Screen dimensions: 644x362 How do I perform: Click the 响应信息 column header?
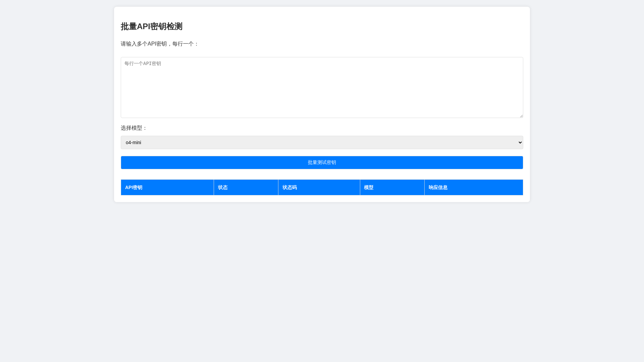coord(474,187)
